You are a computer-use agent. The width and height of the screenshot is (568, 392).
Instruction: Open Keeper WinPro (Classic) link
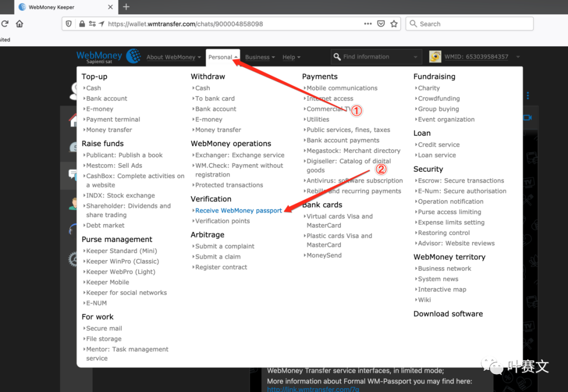coord(122,261)
